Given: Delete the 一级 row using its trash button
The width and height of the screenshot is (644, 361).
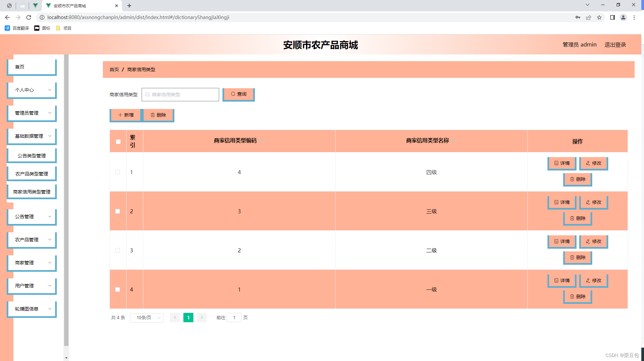Looking at the screenshot, I should click(x=578, y=296).
